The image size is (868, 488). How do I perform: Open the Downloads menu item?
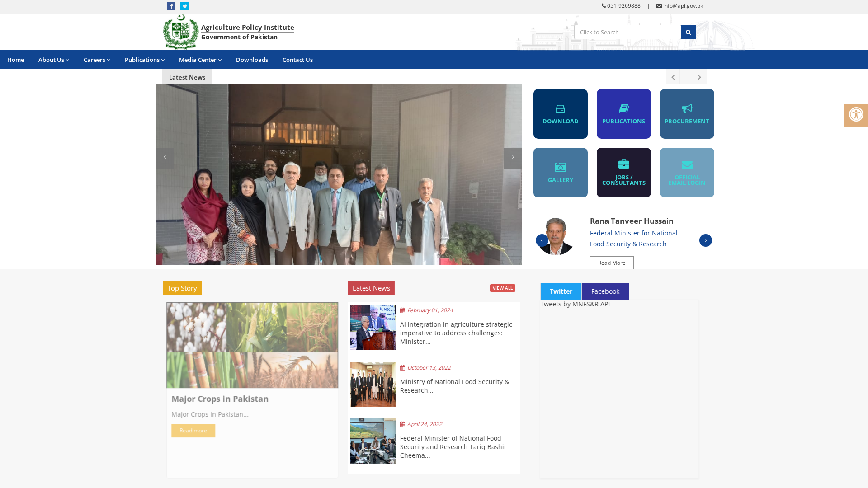252,60
